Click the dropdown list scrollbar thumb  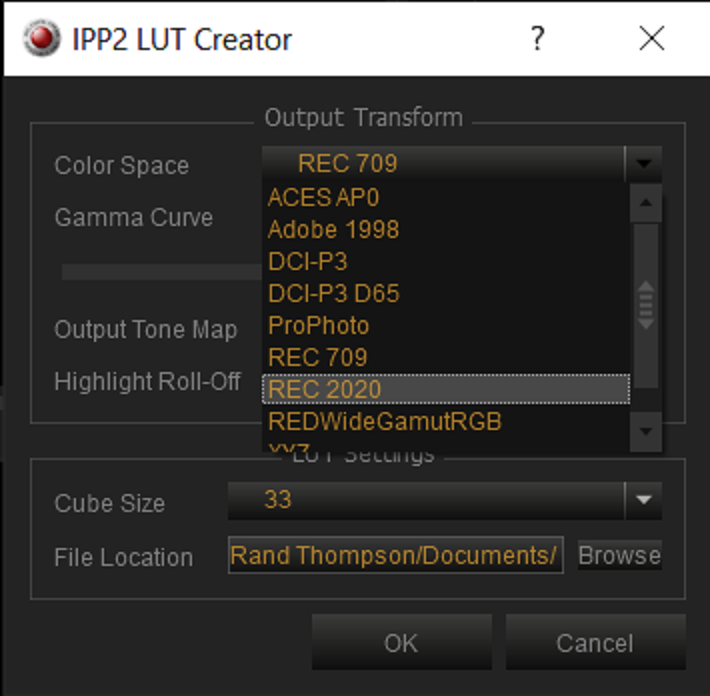point(646,306)
